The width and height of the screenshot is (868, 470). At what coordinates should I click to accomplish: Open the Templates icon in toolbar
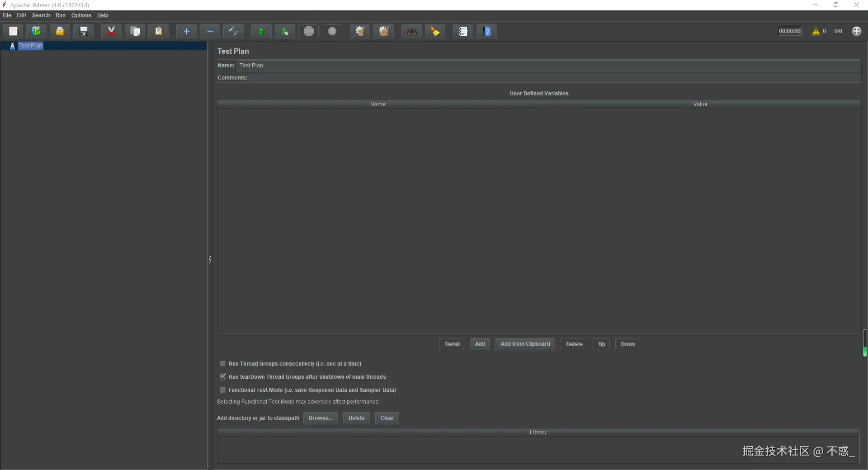(36, 31)
